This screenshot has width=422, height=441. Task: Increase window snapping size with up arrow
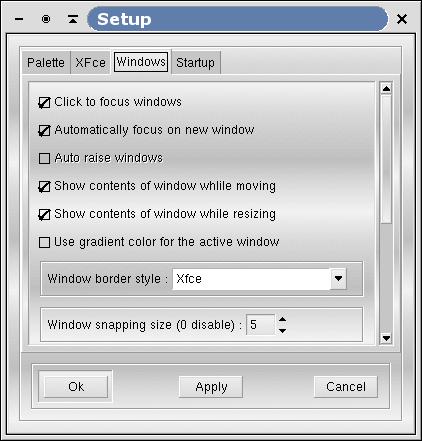(282, 319)
